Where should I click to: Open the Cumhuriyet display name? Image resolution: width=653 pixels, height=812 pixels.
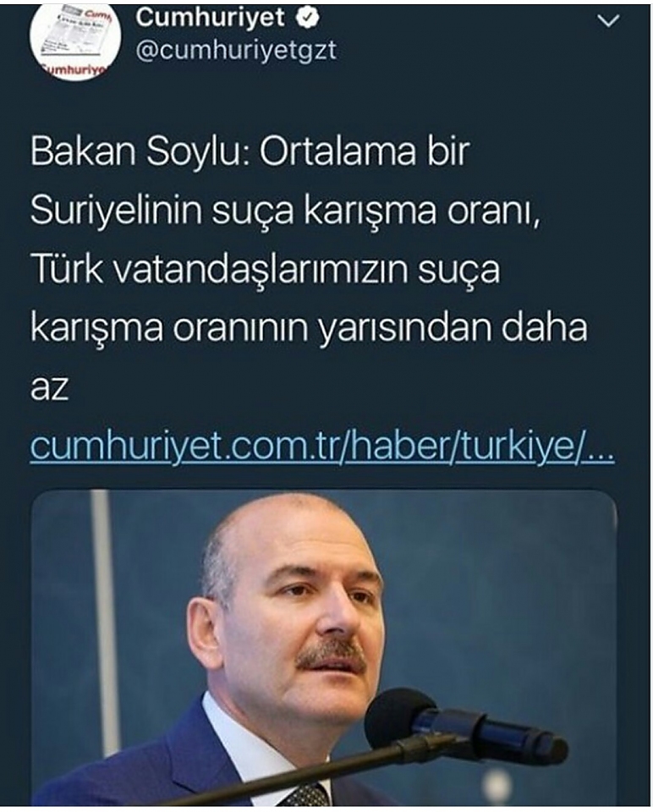click(x=210, y=18)
